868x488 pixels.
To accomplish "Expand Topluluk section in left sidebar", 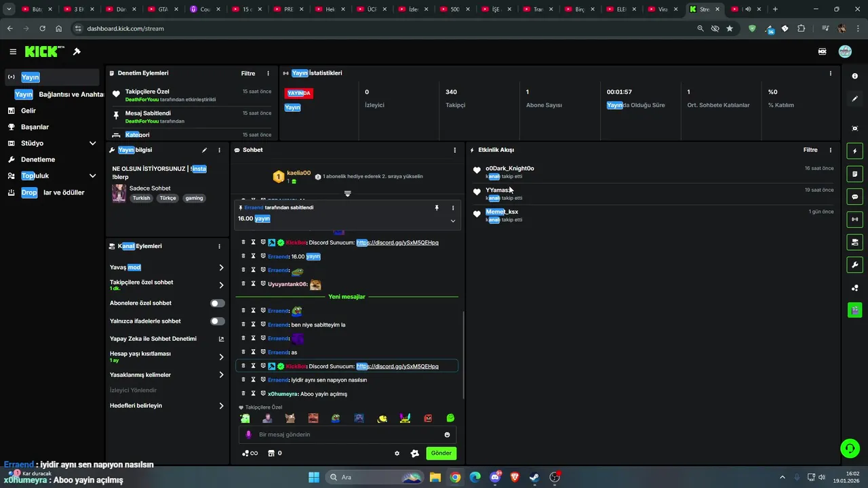I will pyautogui.click(x=92, y=176).
